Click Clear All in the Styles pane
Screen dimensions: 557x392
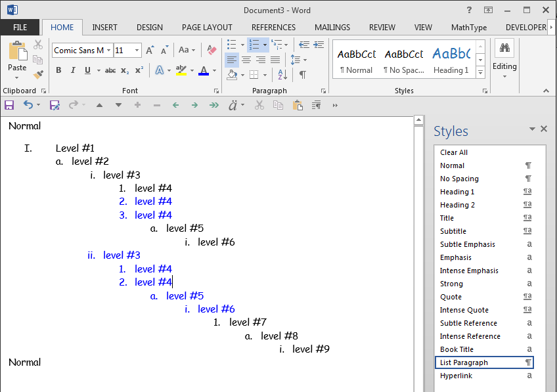pos(453,152)
